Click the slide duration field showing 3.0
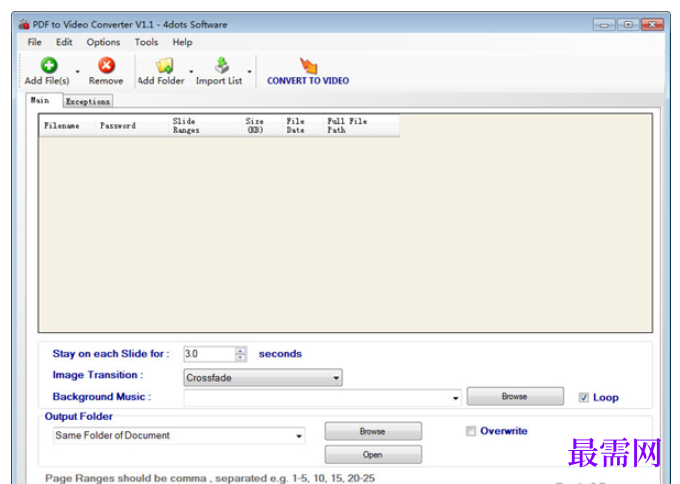Viewport: 680px width, 484px height. pyautogui.click(x=209, y=354)
